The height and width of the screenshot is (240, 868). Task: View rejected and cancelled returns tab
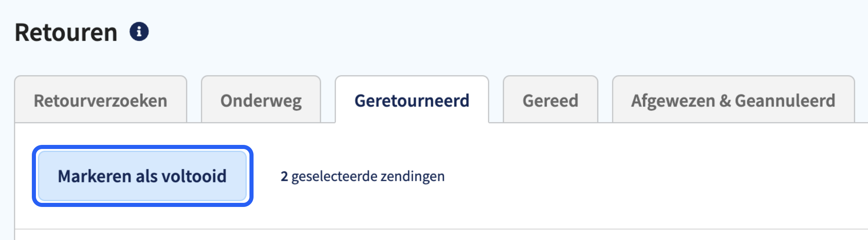tap(733, 99)
